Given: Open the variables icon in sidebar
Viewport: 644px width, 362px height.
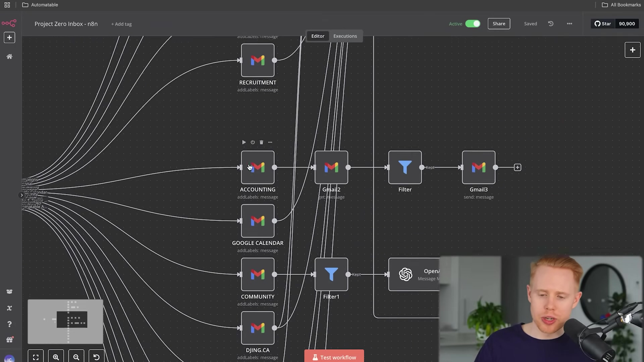Looking at the screenshot, I should pos(9,308).
